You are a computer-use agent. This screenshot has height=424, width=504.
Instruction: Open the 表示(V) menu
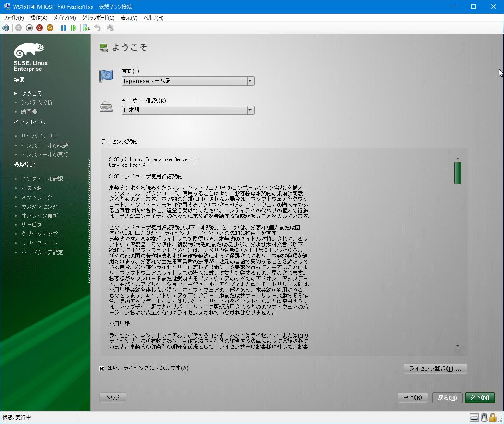pos(129,17)
